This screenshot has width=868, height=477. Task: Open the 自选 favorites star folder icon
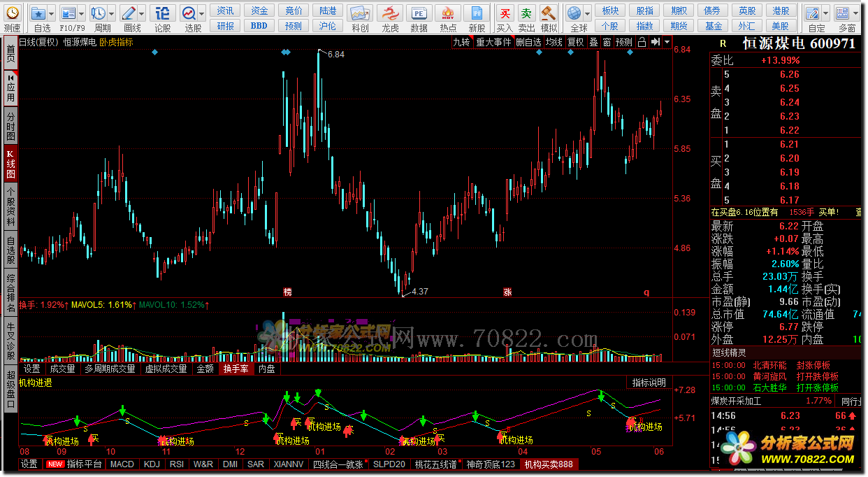click(x=39, y=13)
